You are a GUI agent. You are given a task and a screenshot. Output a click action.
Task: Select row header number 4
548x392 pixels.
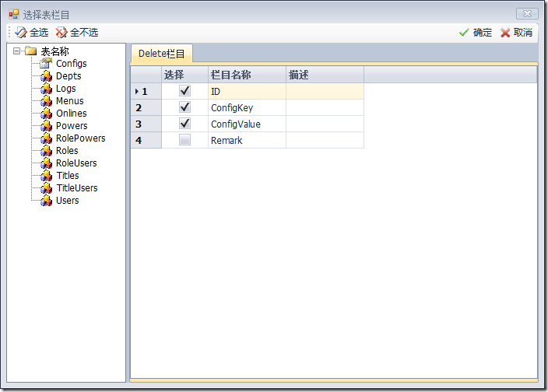(x=146, y=140)
